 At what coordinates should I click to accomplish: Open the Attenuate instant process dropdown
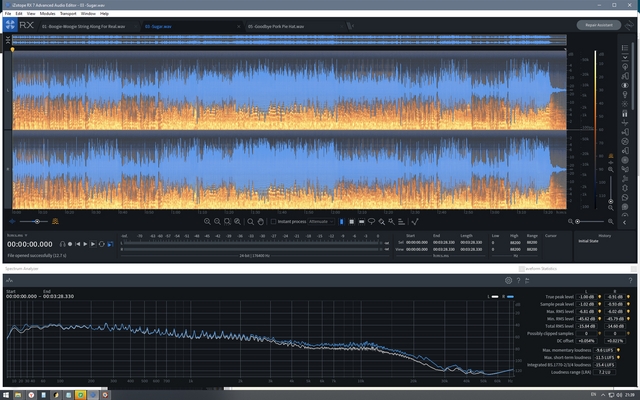tap(320, 221)
